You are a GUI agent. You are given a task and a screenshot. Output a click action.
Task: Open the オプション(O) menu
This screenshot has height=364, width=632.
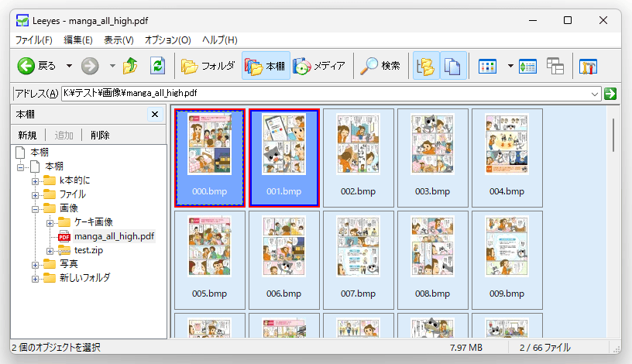pyautogui.click(x=167, y=40)
